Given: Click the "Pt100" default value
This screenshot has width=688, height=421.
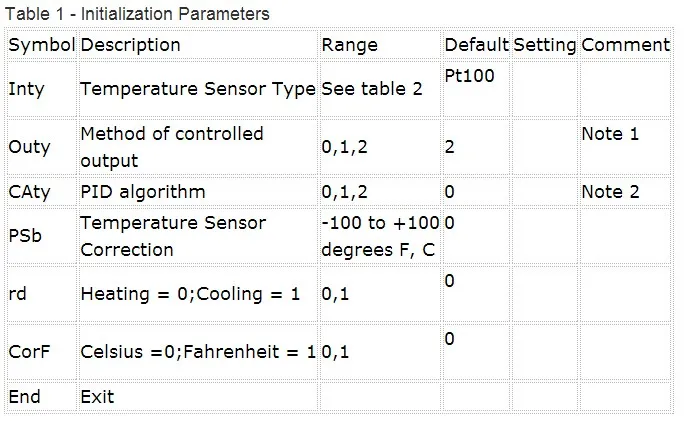Looking at the screenshot, I should 470,75.
